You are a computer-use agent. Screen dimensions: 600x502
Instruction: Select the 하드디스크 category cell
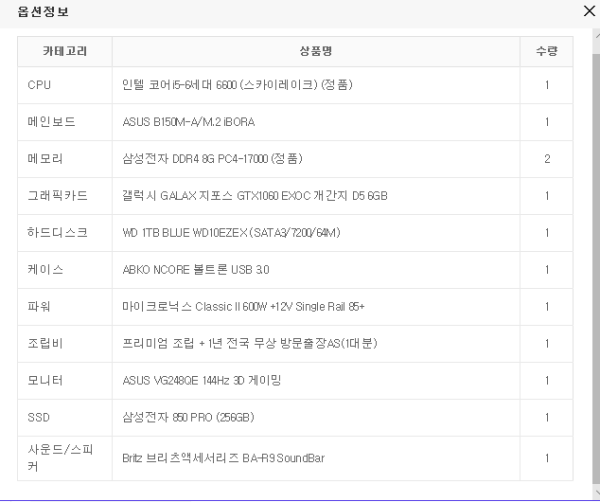65,233
